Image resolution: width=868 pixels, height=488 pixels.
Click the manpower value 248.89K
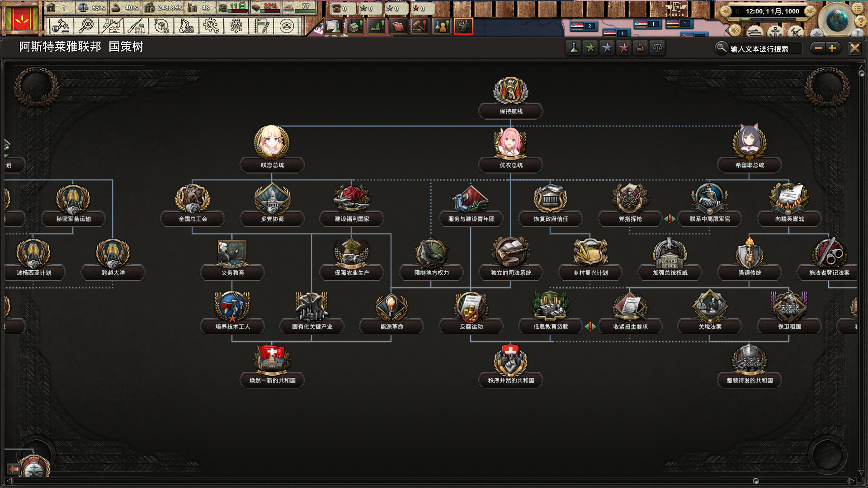170,8
